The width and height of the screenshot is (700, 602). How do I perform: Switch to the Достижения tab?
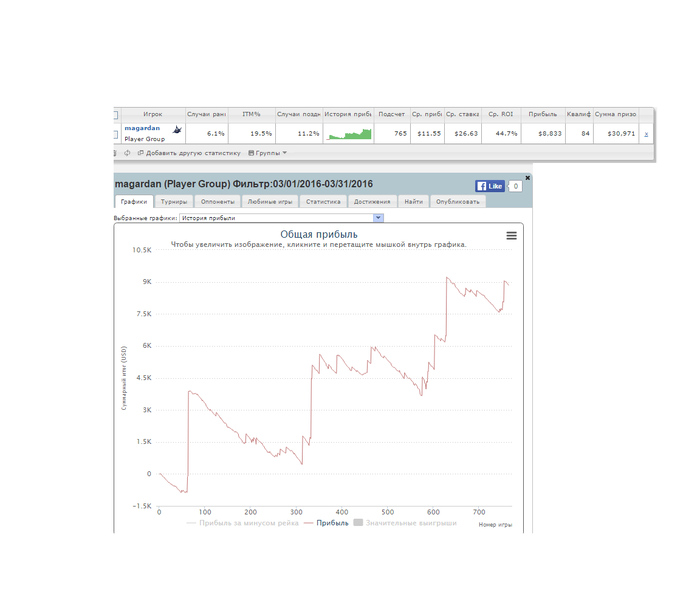372,201
